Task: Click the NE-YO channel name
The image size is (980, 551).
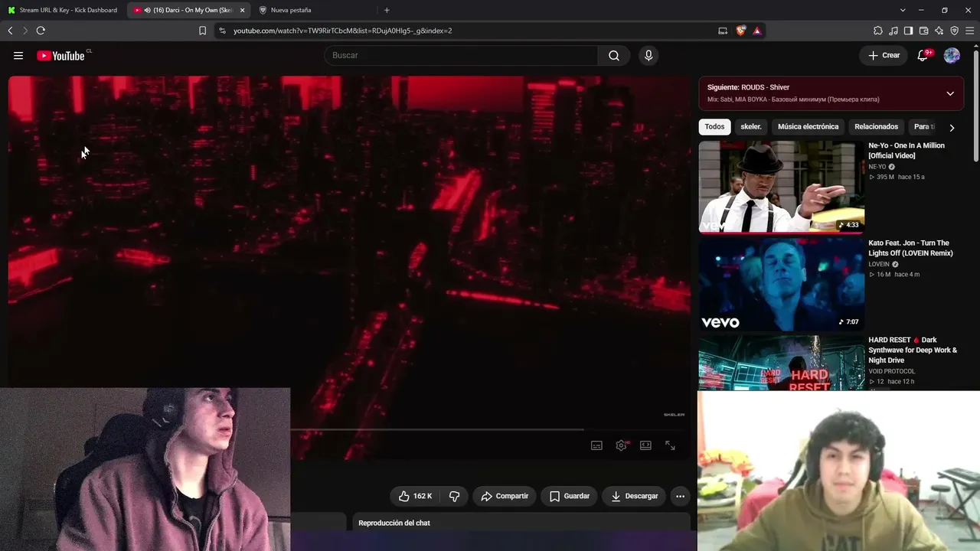Action: pyautogui.click(x=877, y=167)
